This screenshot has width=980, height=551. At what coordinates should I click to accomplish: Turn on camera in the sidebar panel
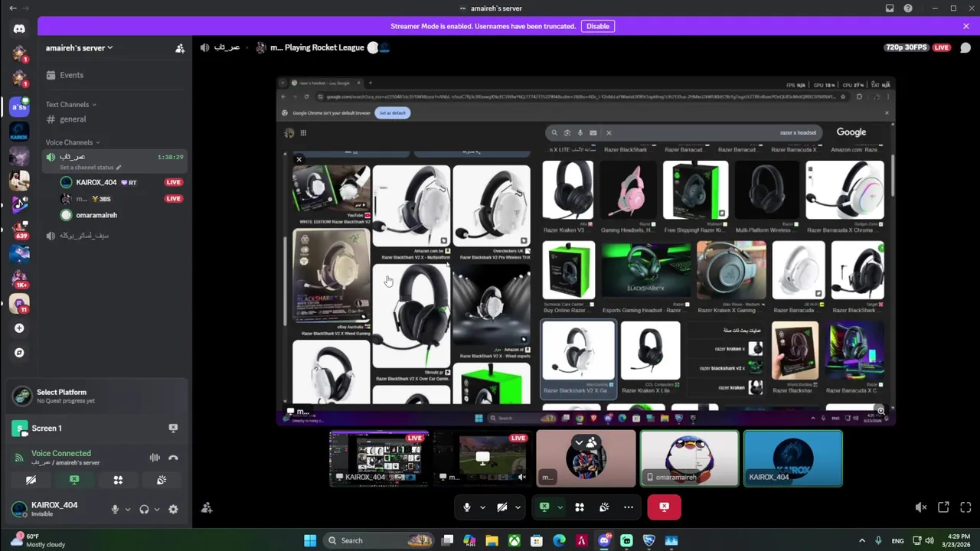[x=31, y=481]
